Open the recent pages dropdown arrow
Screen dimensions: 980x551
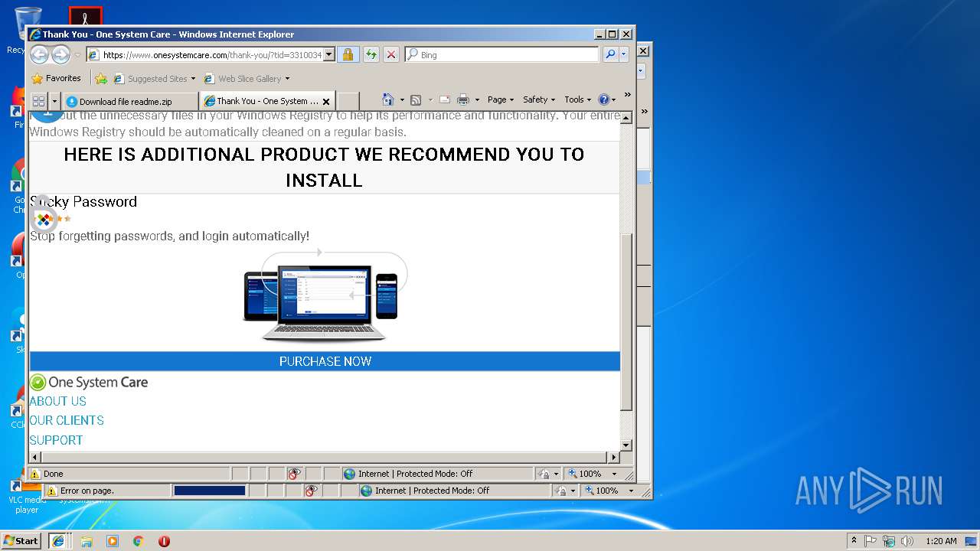[x=77, y=55]
